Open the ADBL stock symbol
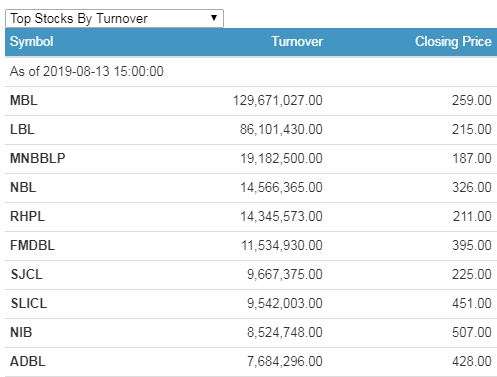 point(28,361)
